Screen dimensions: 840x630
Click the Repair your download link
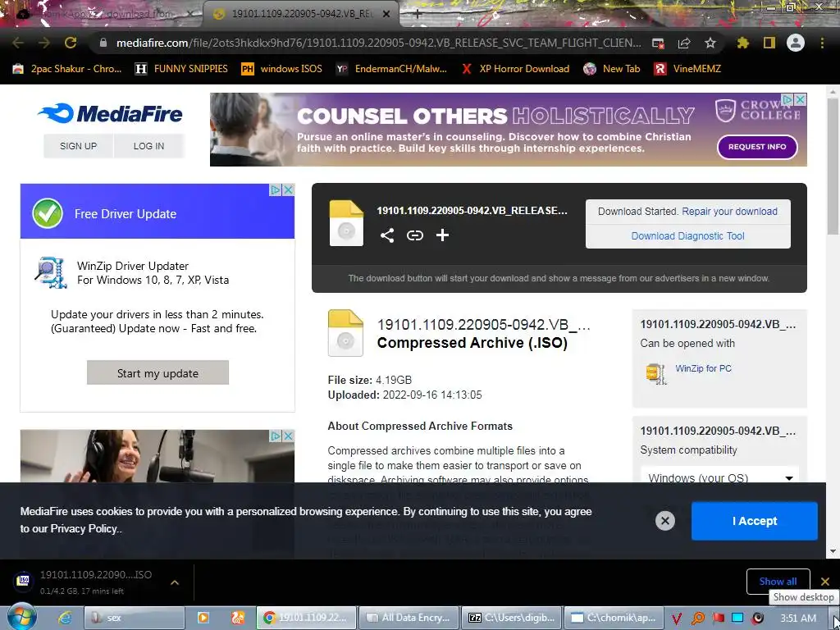(x=729, y=211)
